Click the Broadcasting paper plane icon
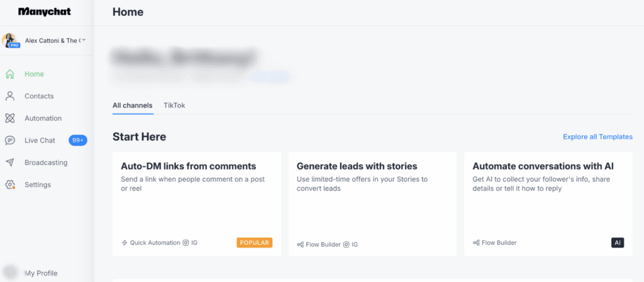This screenshot has height=282, width=644. [10, 163]
